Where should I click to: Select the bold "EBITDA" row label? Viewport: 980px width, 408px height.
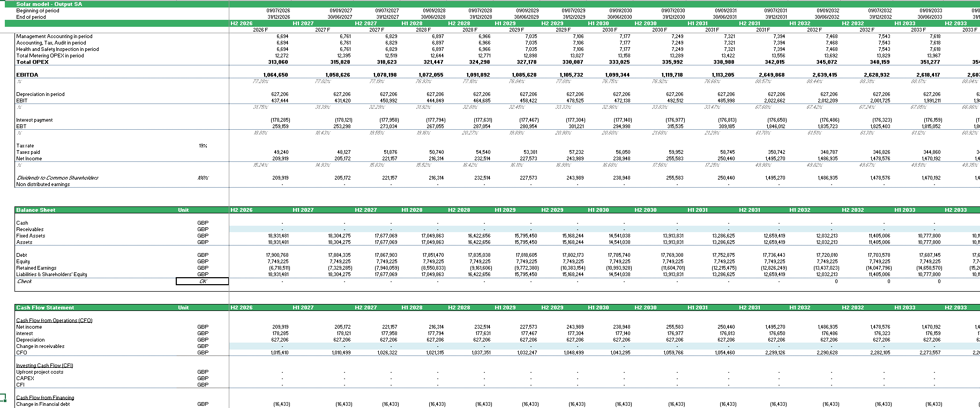(27, 75)
